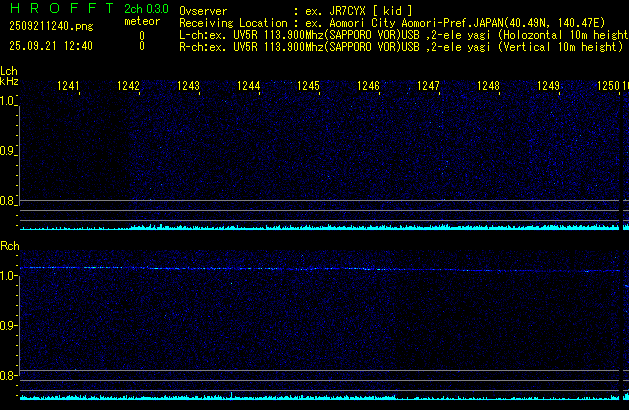Viewport: 629px width, 410px height.
Task: Click the Lch channel label
Action: (9, 72)
